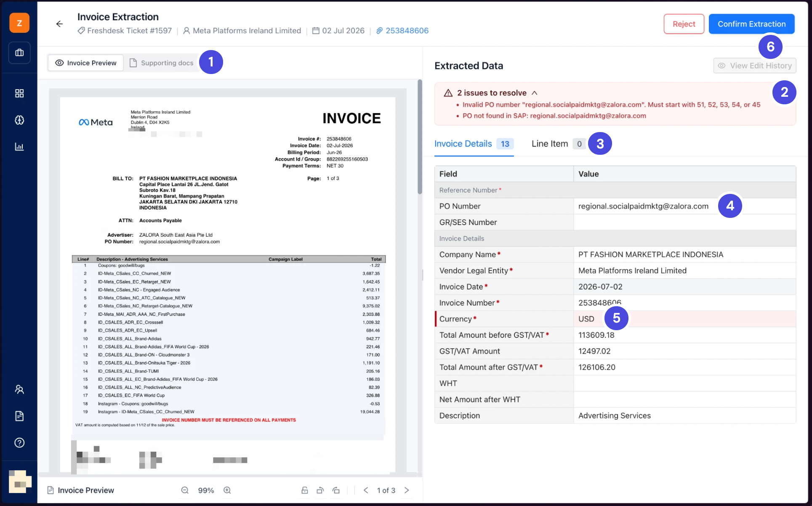Open the help question mark icon
This screenshot has height=506, width=812.
19,442
